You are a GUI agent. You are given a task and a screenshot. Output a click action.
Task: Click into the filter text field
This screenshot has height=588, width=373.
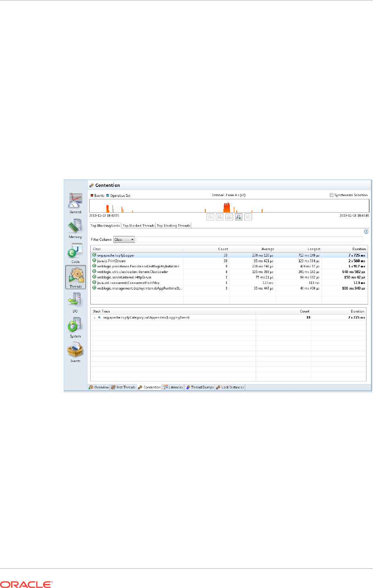pyautogui.click(x=250, y=240)
